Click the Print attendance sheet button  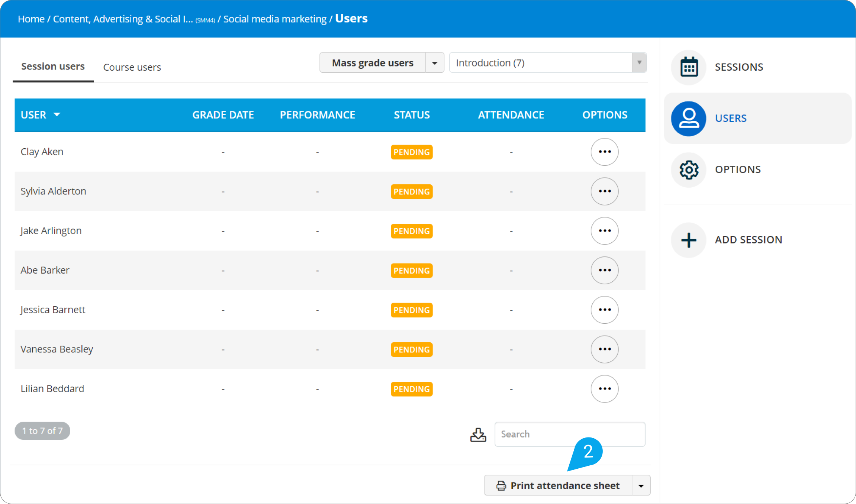click(x=558, y=485)
